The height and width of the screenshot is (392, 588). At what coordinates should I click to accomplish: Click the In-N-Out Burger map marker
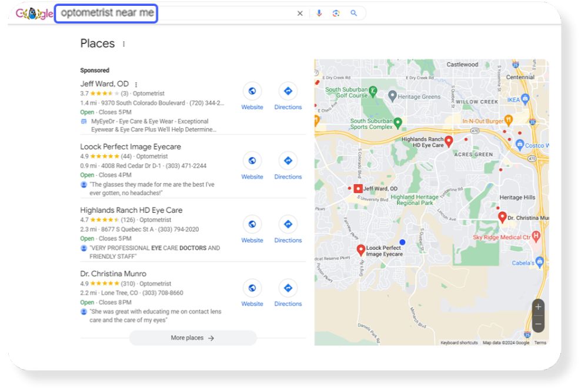(x=508, y=120)
